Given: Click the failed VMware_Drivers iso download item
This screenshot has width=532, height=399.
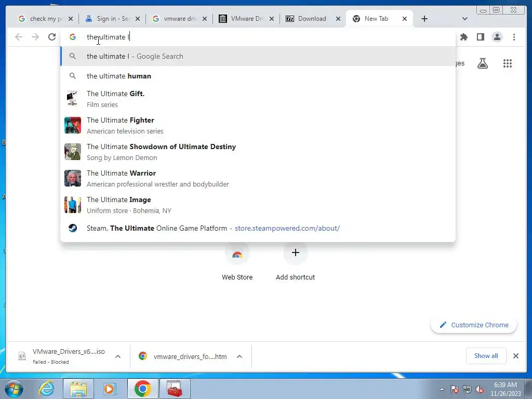Looking at the screenshot, I should click(x=62, y=356).
